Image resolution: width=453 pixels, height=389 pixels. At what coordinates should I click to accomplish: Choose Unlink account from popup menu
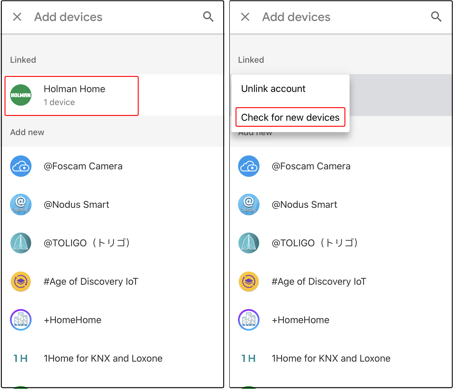tap(273, 89)
